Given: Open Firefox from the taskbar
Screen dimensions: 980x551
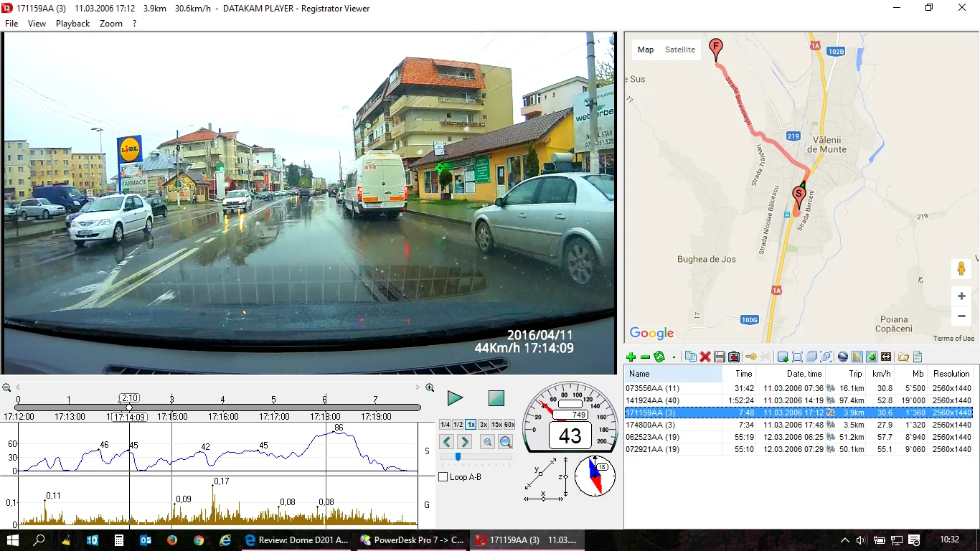Looking at the screenshot, I should (172, 540).
